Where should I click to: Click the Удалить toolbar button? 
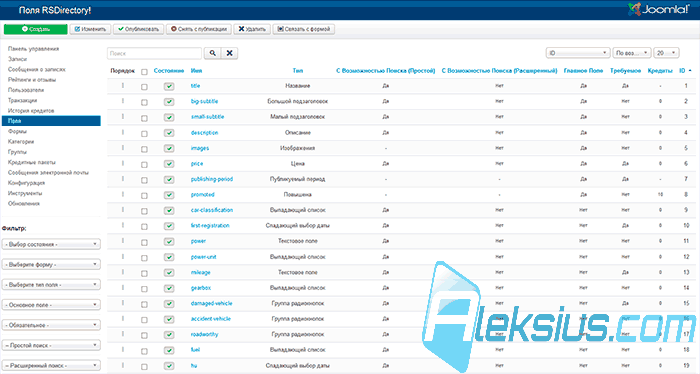[x=252, y=29]
